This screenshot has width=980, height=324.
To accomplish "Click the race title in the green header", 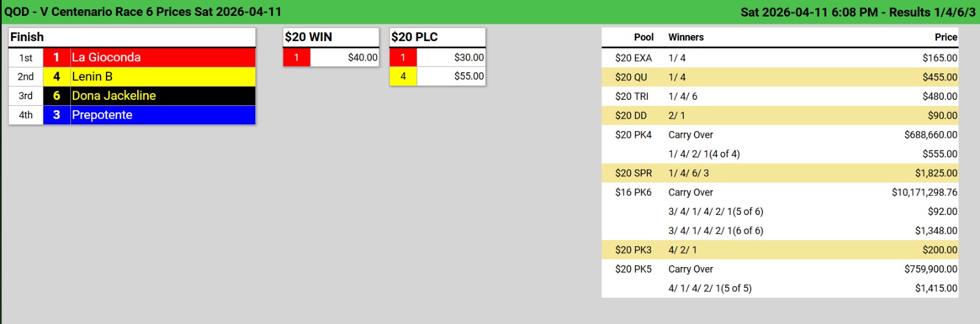I will coord(143,12).
